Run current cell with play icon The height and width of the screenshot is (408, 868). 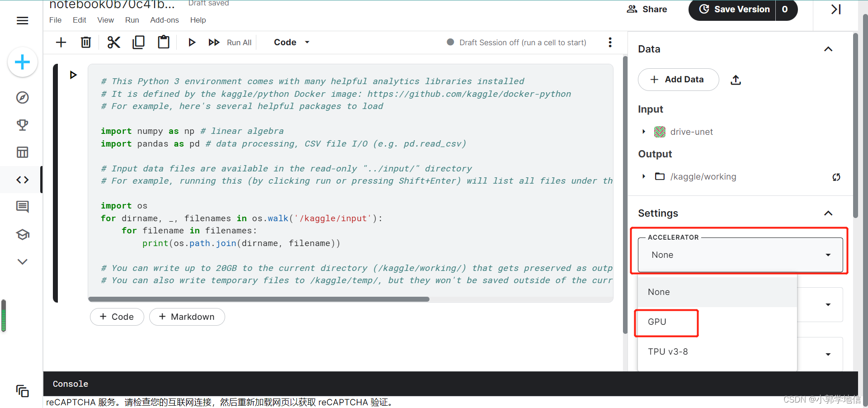pos(192,42)
